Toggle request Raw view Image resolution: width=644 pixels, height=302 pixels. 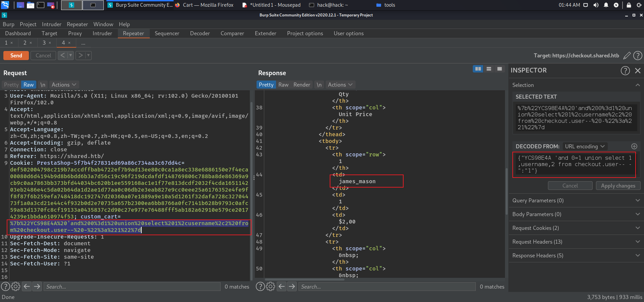pos(29,85)
